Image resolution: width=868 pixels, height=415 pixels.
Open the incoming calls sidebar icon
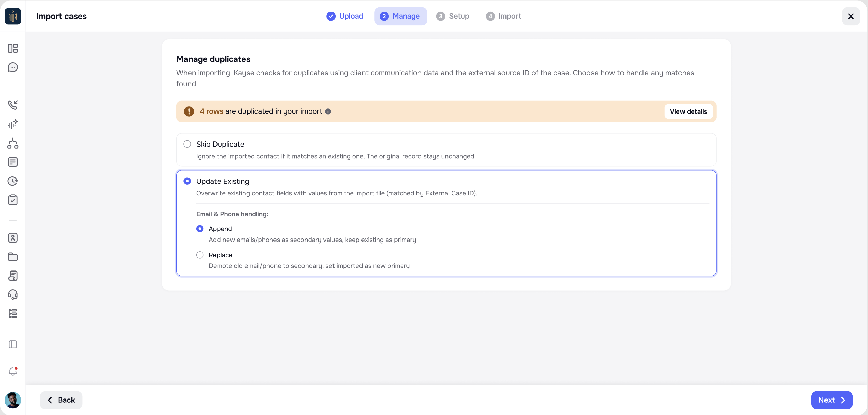tap(13, 105)
